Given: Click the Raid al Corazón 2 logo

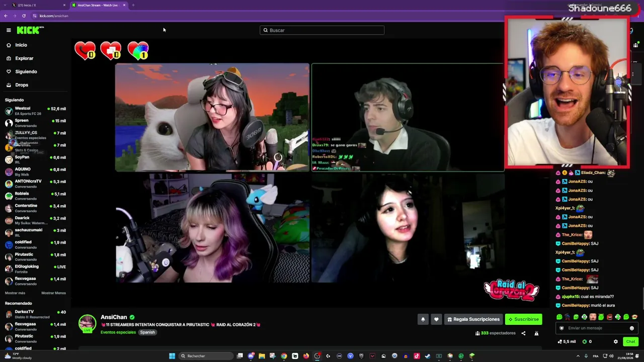Looking at the screenshot, I should coord(511,290).
